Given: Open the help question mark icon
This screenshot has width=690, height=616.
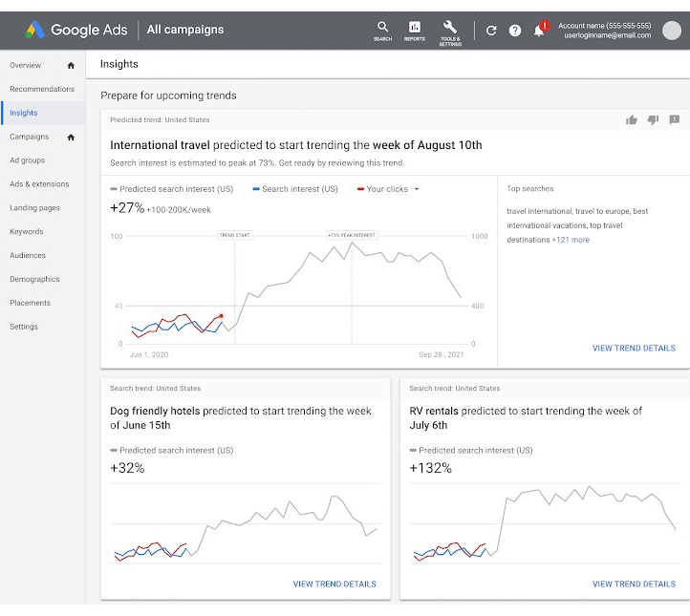Looking at the screenshot, I should coord(515,31).
